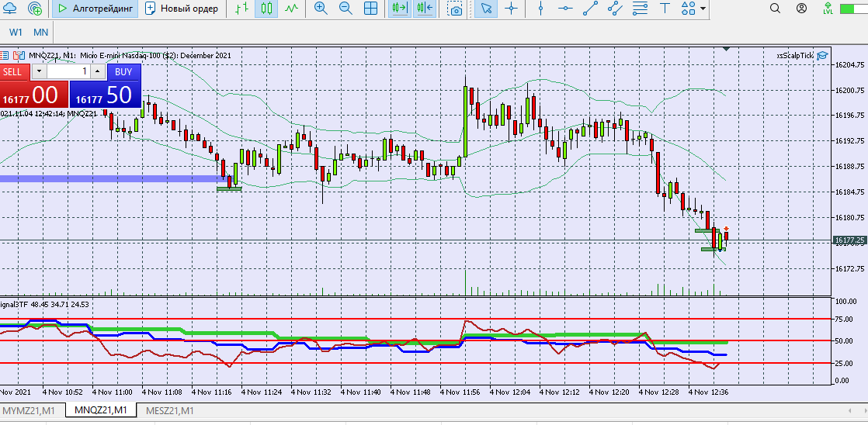Toggle chart shift from right edge
The height and width of the screenshot is (425, 868).
point(425,9)
